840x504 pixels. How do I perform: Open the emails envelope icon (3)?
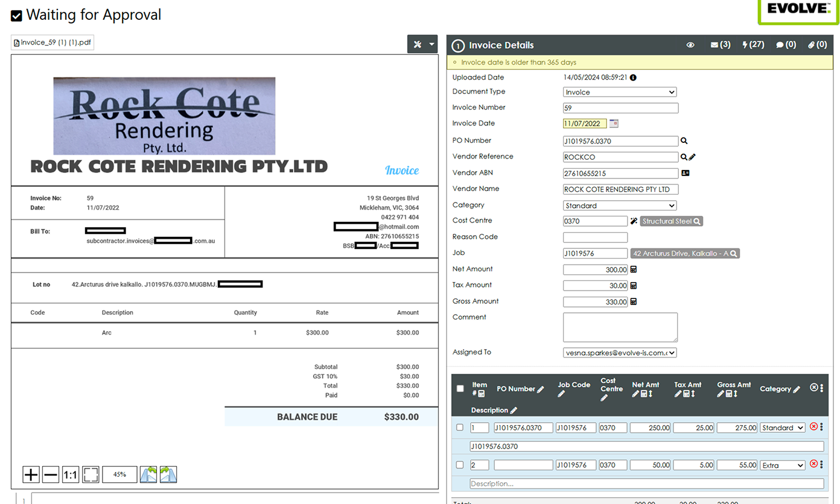[x=721, y=45]
